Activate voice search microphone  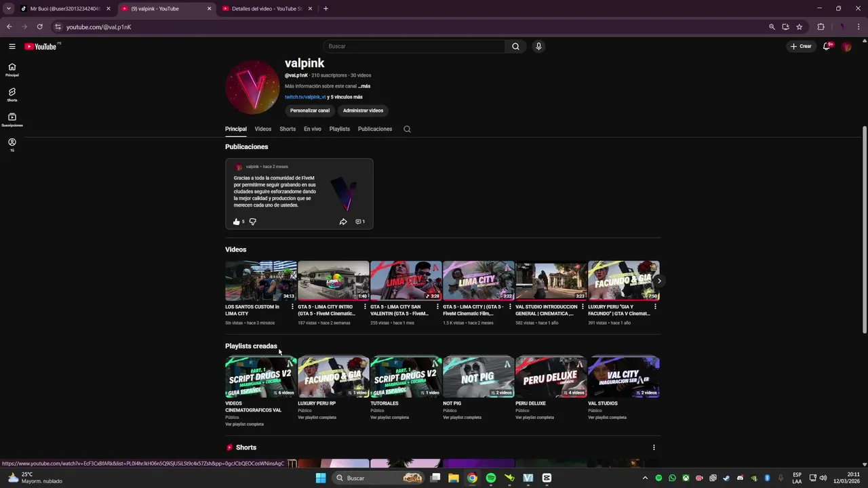[x=538, y=46]
